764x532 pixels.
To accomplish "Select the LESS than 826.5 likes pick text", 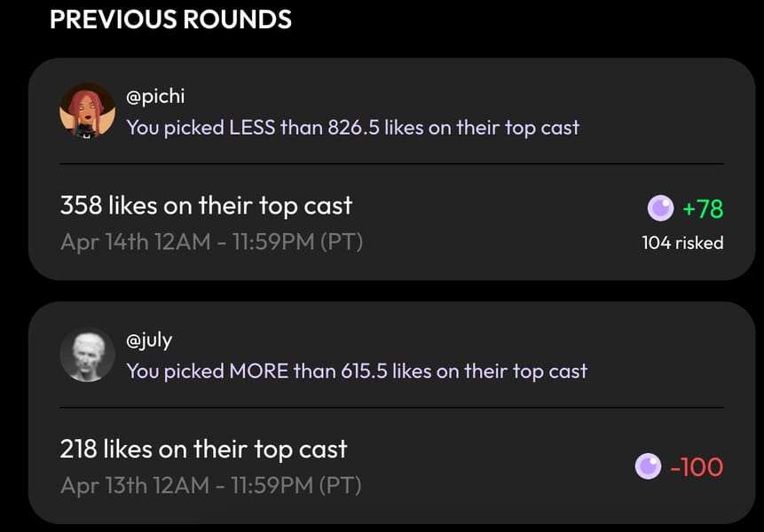I will 352,128.
